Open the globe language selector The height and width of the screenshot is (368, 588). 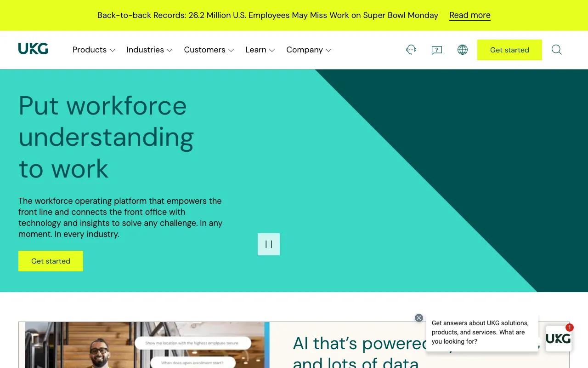point(463,50)
